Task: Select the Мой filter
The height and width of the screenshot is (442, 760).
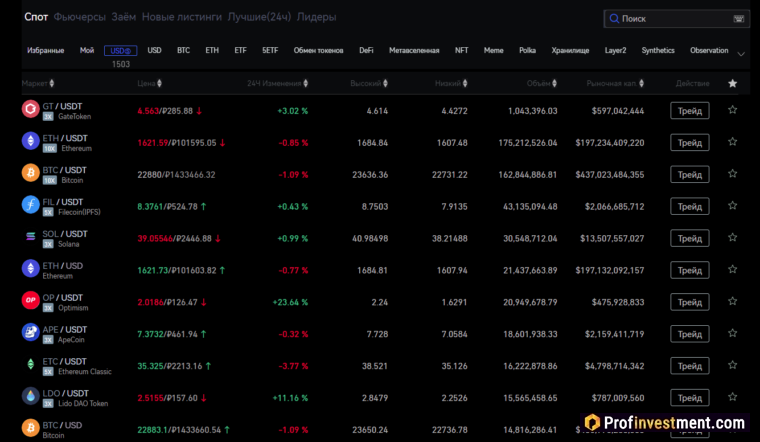Action: [x=87, y=50]
